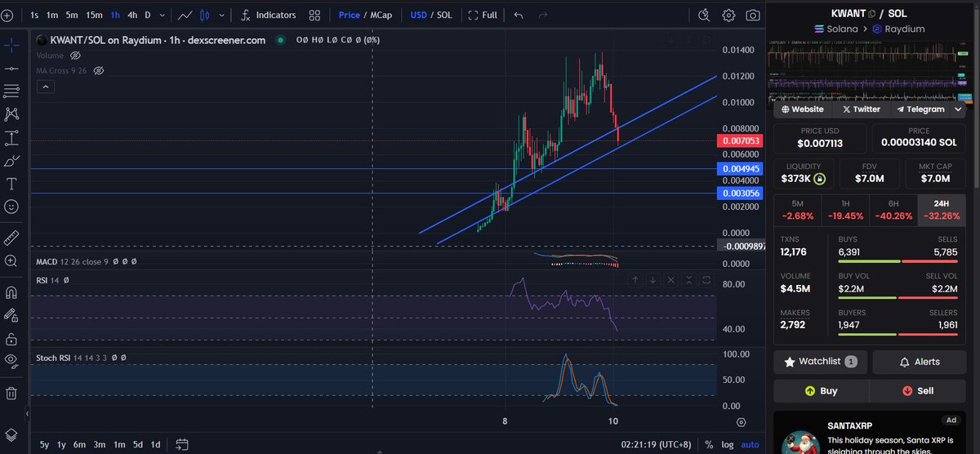Hide all drawings with eye icon
Screen dimensions: 980x454
[11, 361]
